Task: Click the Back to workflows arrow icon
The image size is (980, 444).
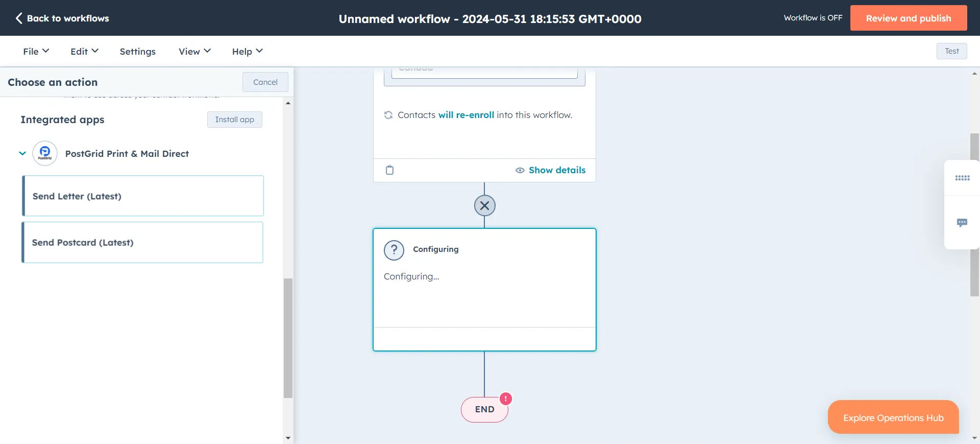Action: click(19, 18)
